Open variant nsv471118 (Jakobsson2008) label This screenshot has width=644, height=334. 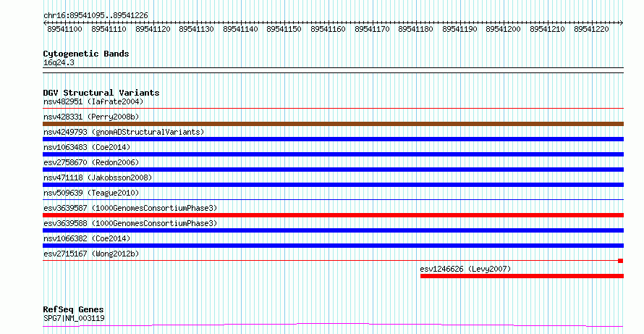[98, 178]
